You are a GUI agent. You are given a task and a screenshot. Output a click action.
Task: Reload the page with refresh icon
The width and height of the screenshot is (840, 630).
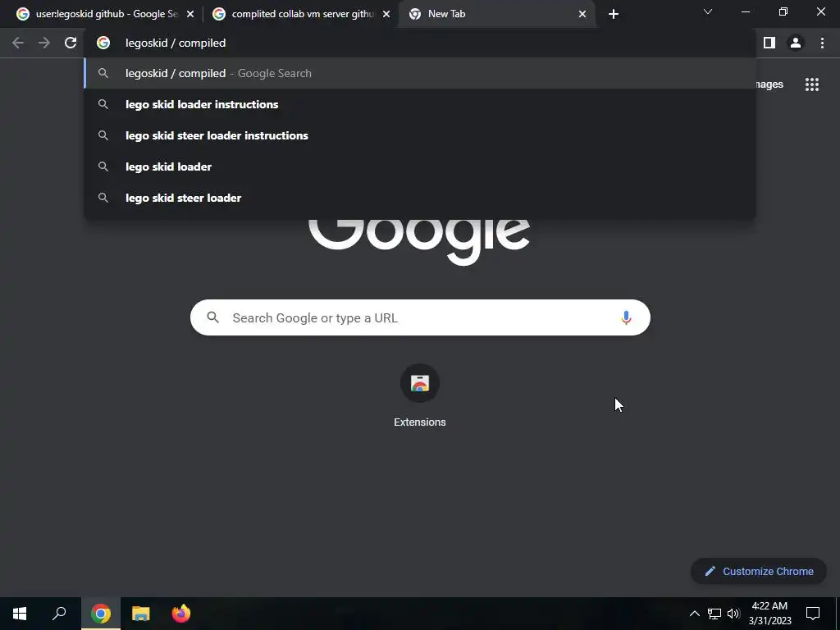(71, 43)
